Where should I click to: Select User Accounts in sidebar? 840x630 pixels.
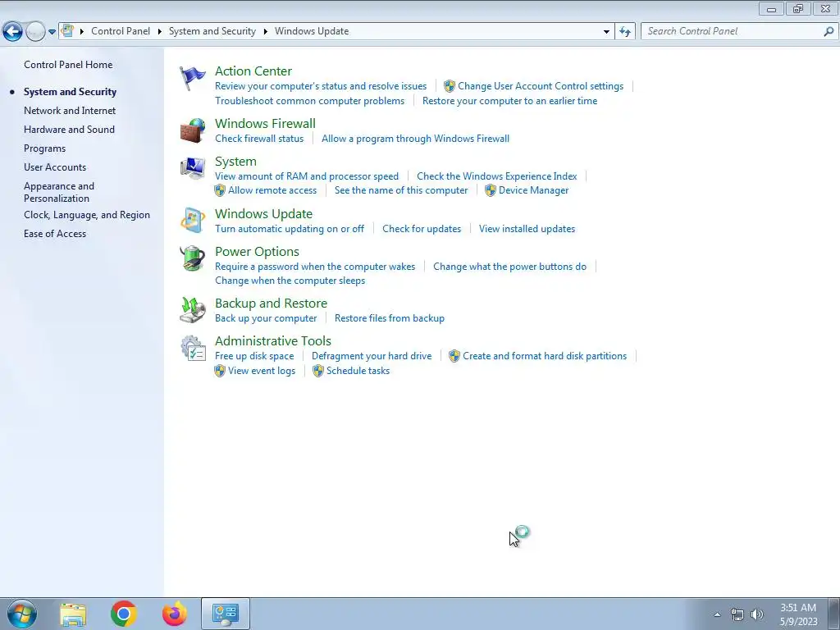(x=55, y=167)
